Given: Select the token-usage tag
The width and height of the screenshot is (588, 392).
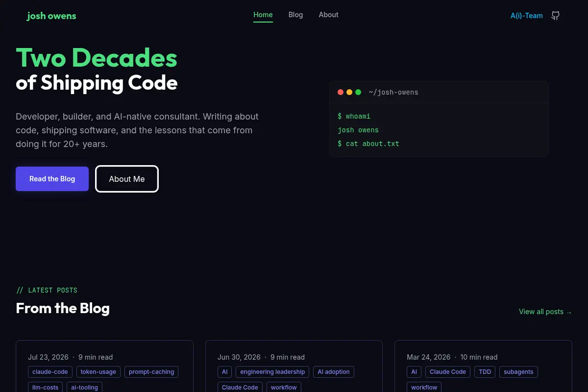Looking at the screenshot, I should [98, 372].
